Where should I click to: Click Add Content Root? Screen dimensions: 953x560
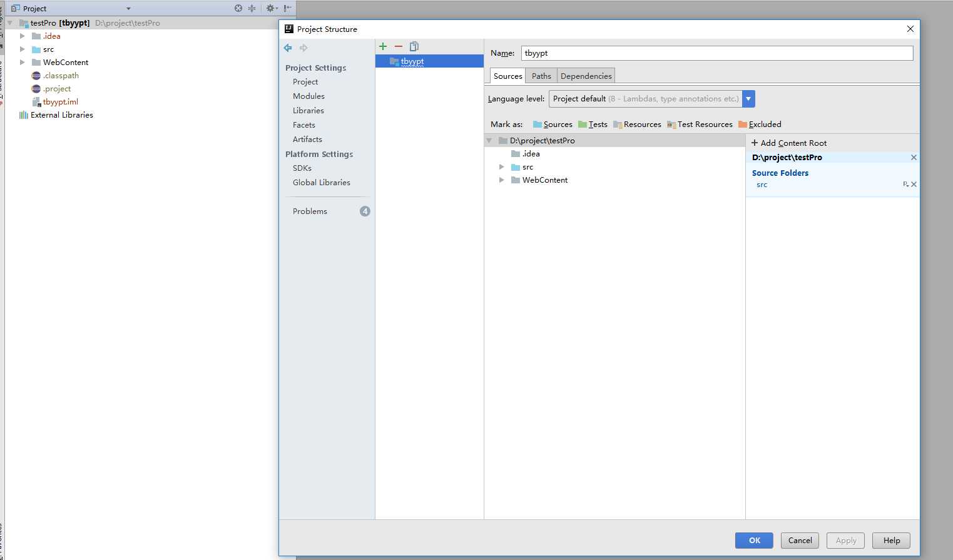[789, 143]
